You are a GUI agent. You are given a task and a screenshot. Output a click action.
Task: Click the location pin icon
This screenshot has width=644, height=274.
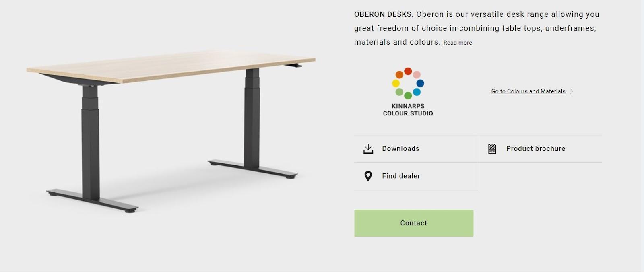tap(368, 176)
